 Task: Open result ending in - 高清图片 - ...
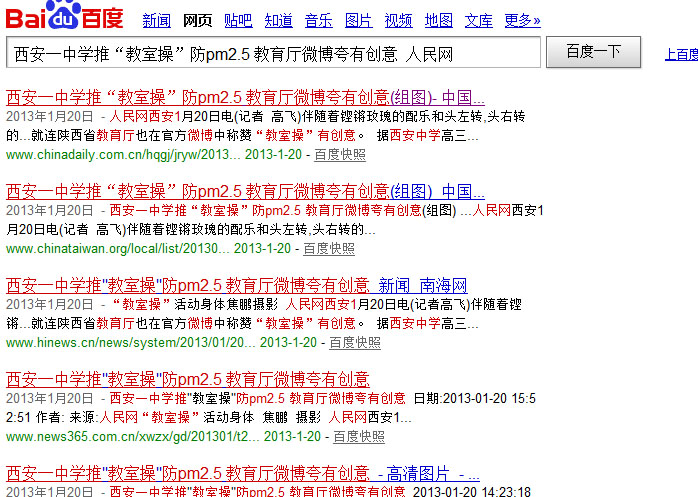[x=243, y=473]
